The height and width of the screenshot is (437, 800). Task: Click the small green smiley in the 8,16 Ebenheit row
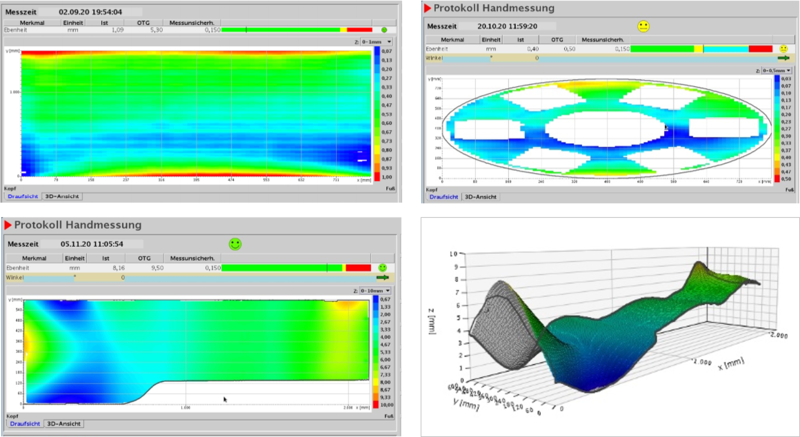tap(383, 268)
